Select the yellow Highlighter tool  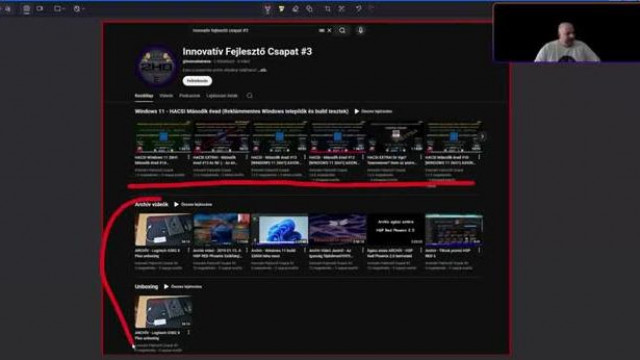click(282, 9)
